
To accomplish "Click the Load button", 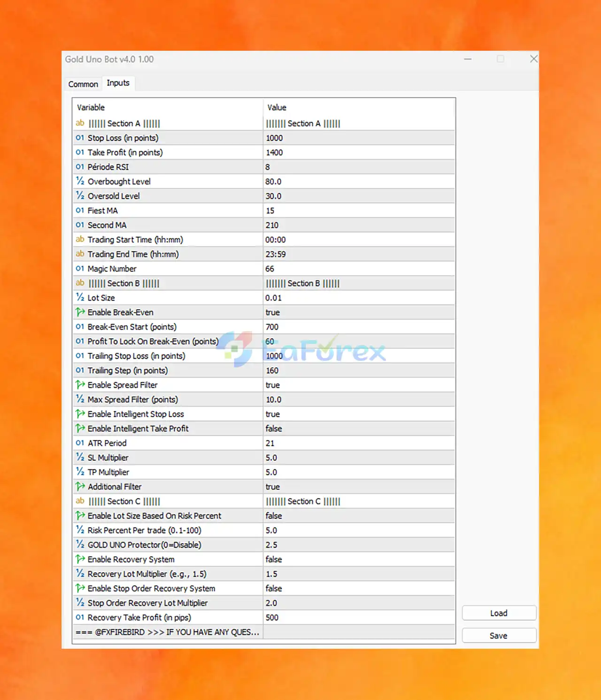I will click(499, 613).
